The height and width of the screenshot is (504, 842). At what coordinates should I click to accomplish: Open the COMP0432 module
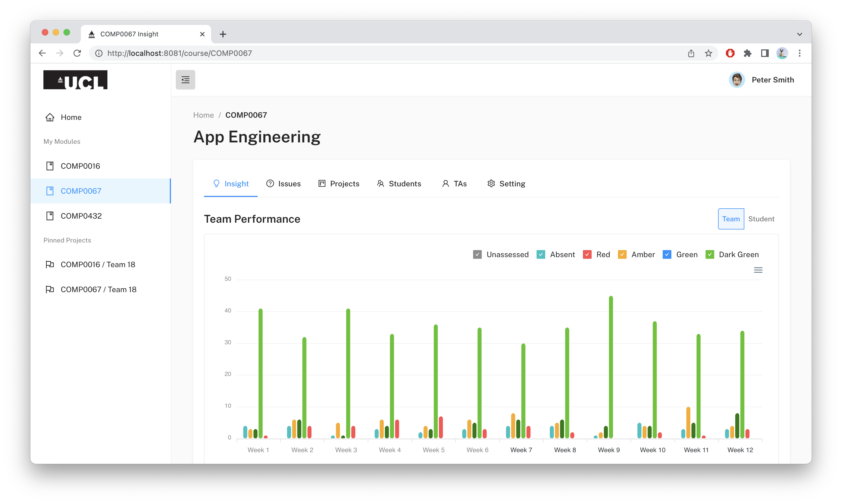tap(100, 216)
